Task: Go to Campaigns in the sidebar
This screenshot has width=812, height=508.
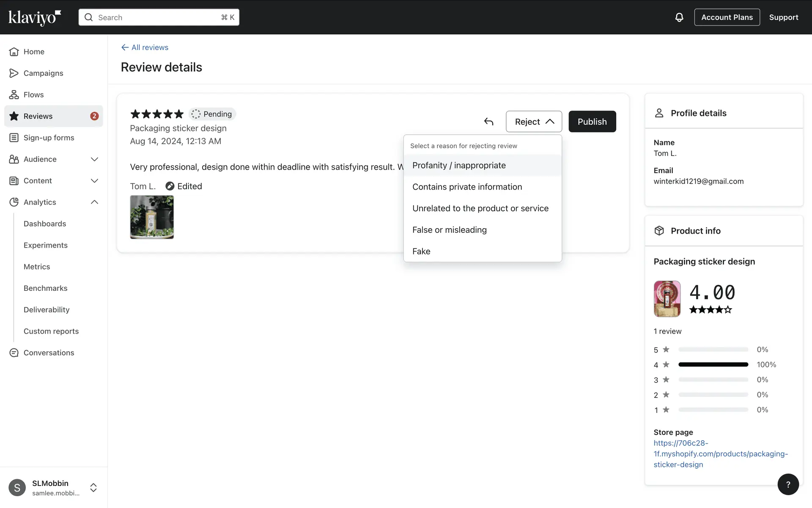Action: [43, 73]
